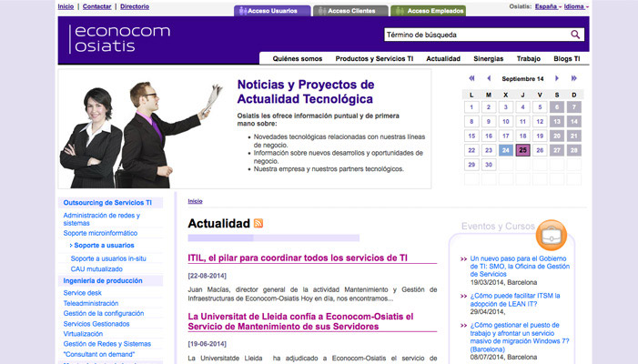Click the Noticias y Proyectos banner heading
This screenshot has width=638, height=364.
(306, 92)
